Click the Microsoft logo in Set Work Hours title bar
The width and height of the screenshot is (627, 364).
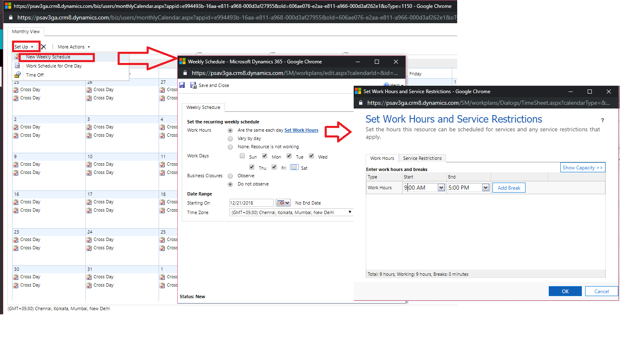tap(358, 91)
